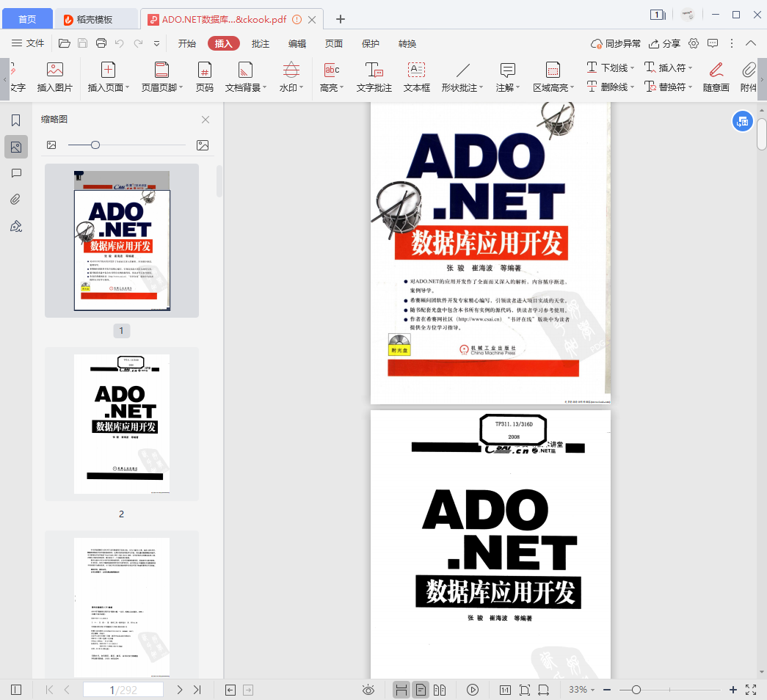Toggle eye protection mode in status bar
This screenshot has width=767, height=700.
(368, 690)
